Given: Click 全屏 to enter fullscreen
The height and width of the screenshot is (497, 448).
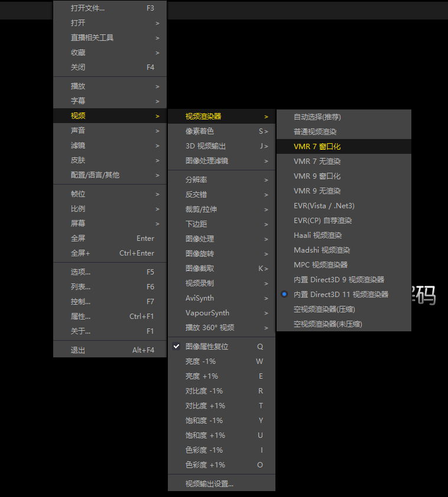Looking at the screenshot, I should (x=78, y=238).
